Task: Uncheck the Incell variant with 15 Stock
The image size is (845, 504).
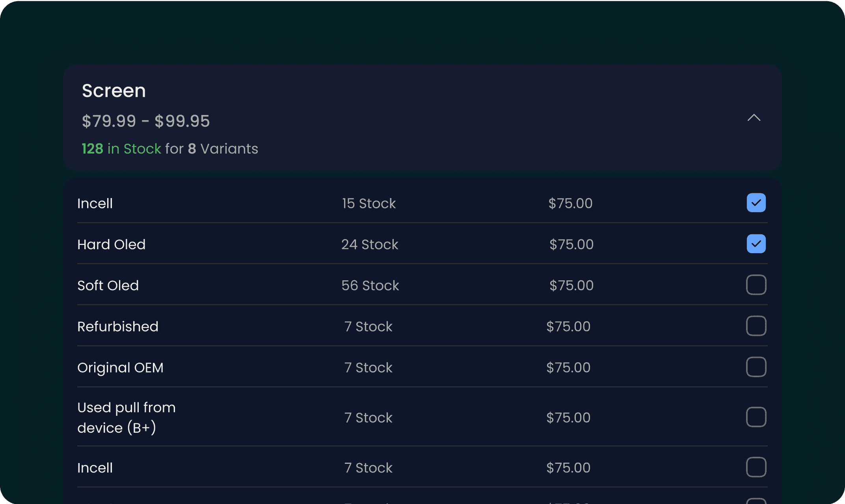Action: point(756,203)
